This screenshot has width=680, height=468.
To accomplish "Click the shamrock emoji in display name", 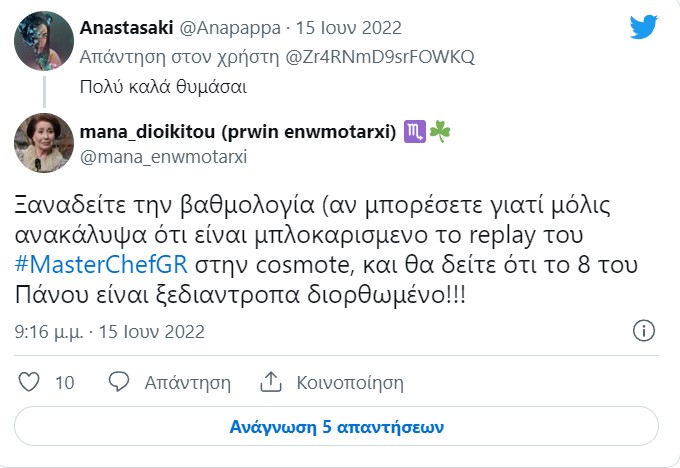I will pos(437,132).
